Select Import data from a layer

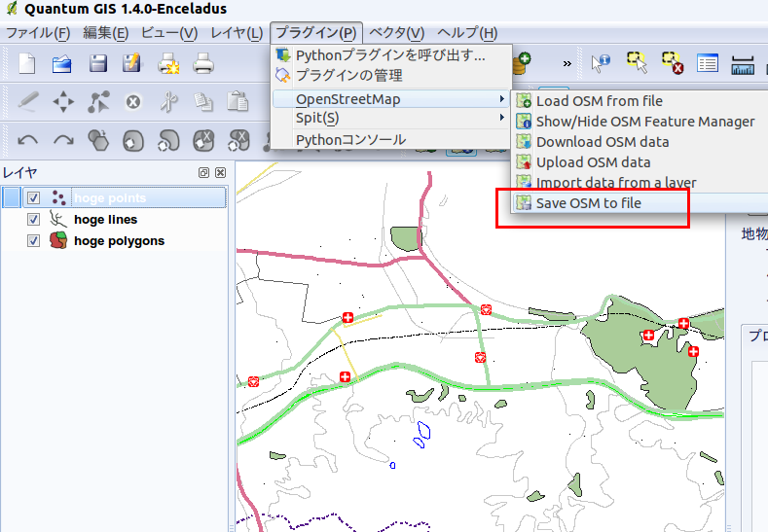pyautogui.click(x=640, y=183)
